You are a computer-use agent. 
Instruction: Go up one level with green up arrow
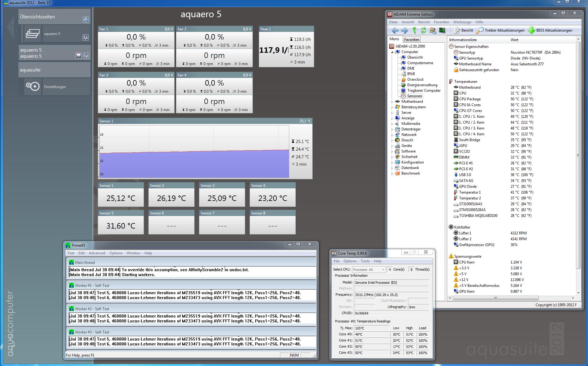[x=414, y=30]
